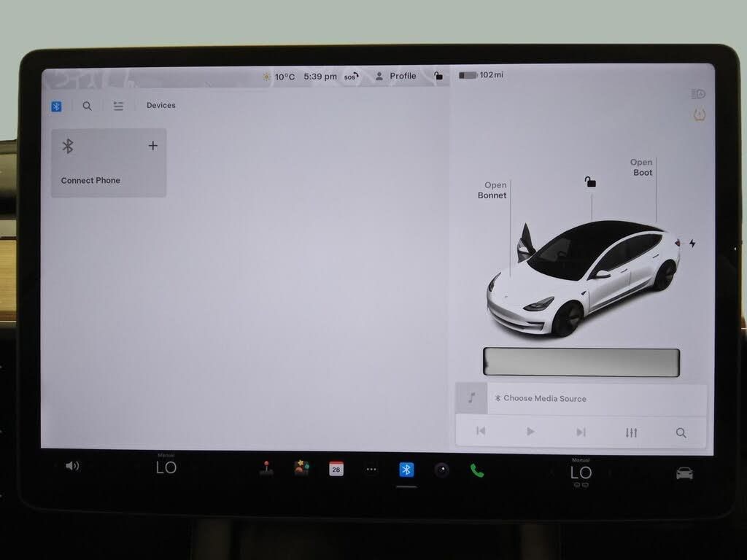This screenshot has width=747, height=560.
Task: Open car Controls from the car icon
Action: pyautogui.click(x=684, y=473)
